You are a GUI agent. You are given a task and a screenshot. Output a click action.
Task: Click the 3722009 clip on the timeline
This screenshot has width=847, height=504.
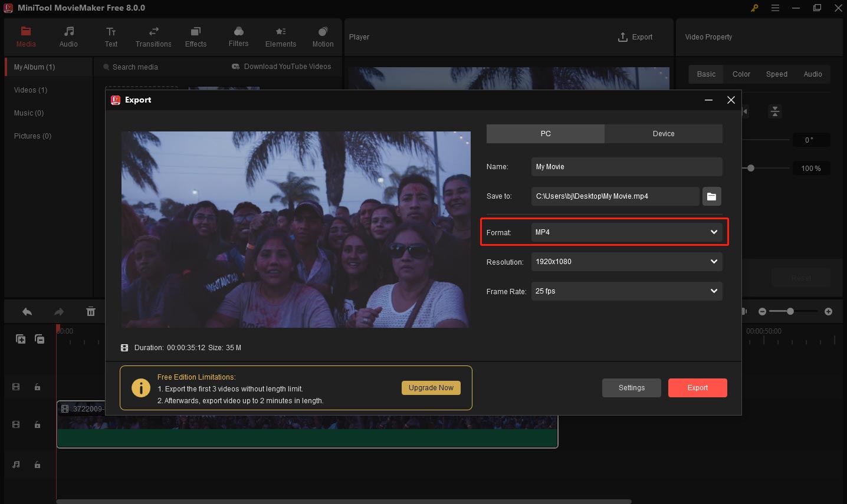coord(307,424)
